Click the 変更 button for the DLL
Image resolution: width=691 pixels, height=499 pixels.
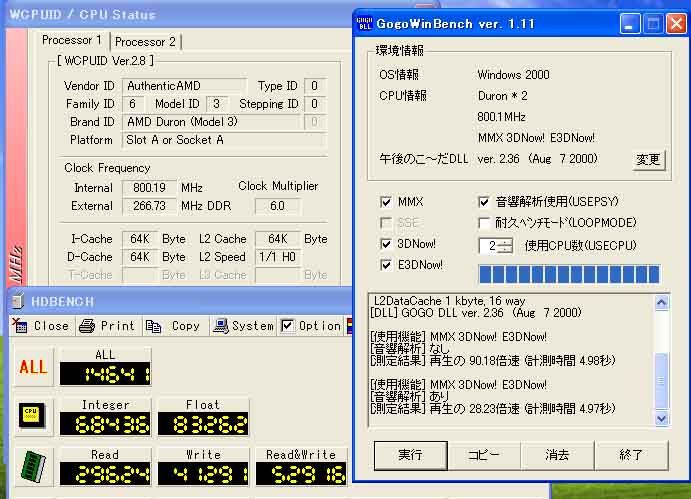tap(648, 159)
